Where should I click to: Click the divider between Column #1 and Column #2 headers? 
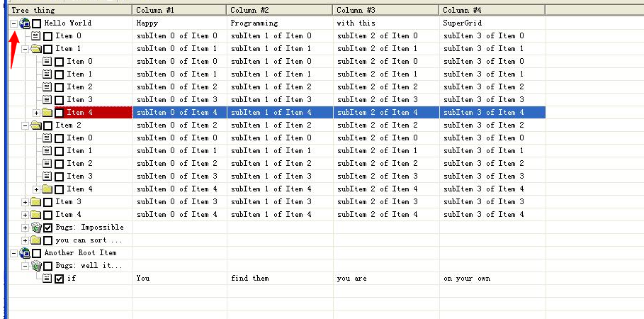click(227, 10)
